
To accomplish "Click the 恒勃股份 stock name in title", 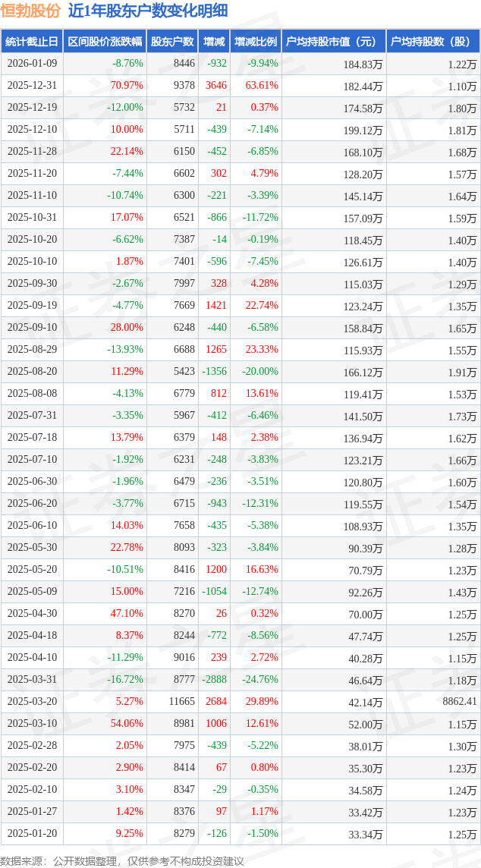I will [30, 11].
